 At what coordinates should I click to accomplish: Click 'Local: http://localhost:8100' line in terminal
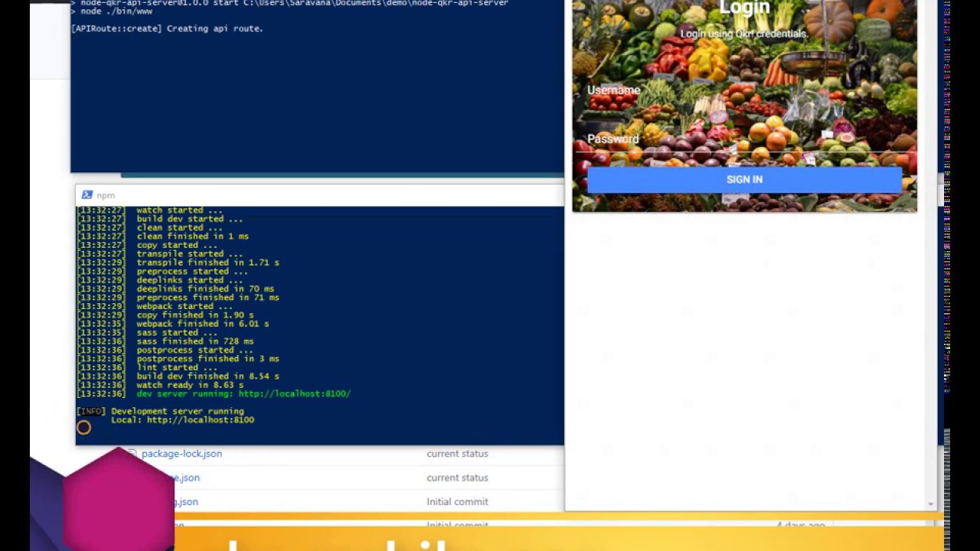coord(182,420)
